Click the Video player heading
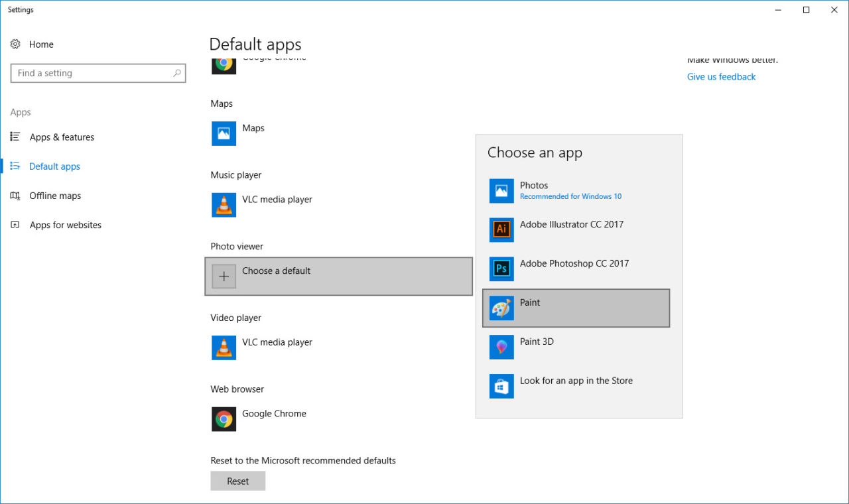 click(x=236, y=318)
